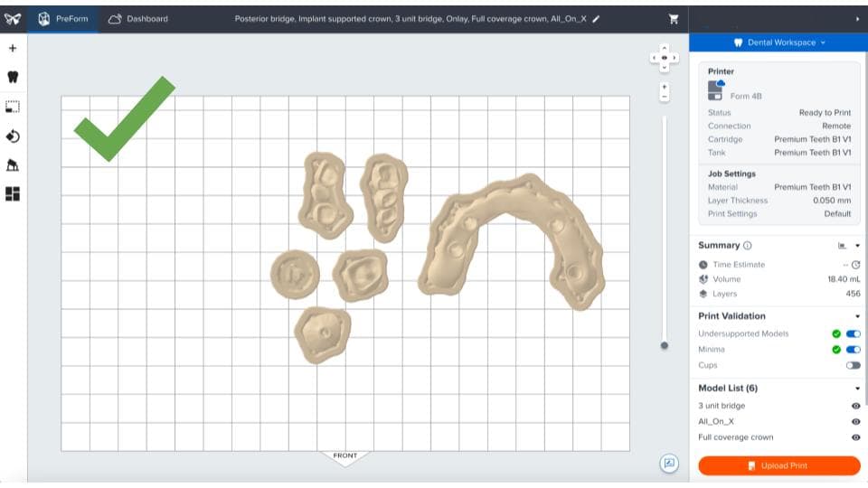
Task: Switch to the Dashboard tab
Action: (x=137, y=18)
